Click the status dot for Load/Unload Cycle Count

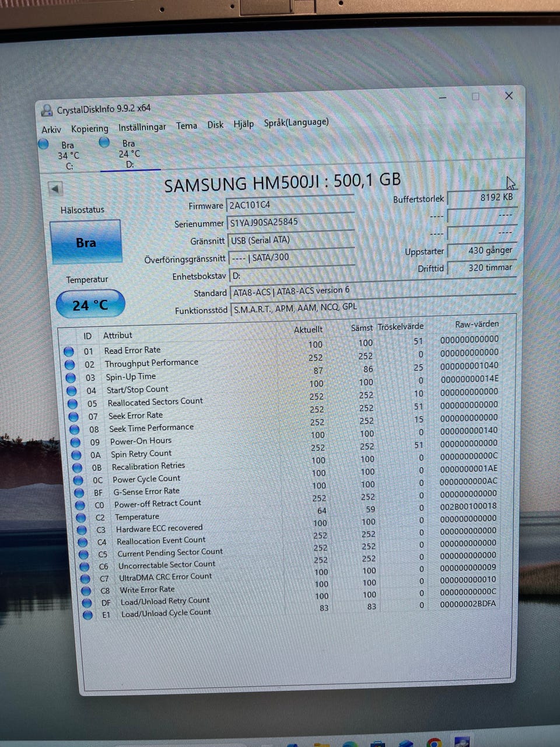point(88,615)
